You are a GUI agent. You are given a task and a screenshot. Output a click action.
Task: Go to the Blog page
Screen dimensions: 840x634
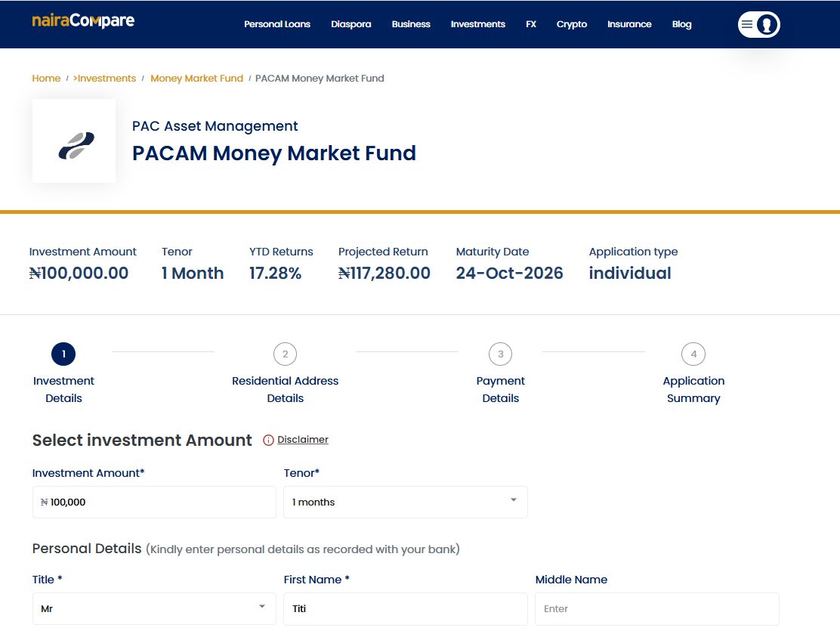681,24
